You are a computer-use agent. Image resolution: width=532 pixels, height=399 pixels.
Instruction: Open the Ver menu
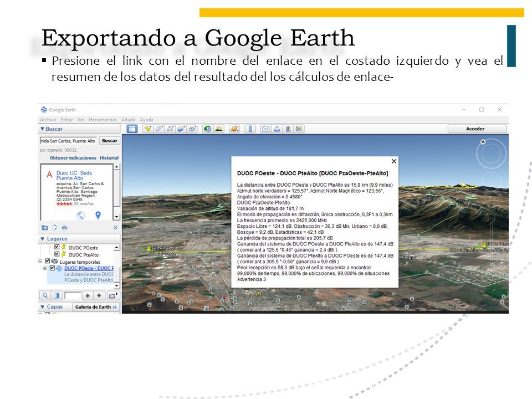[81, 120]
